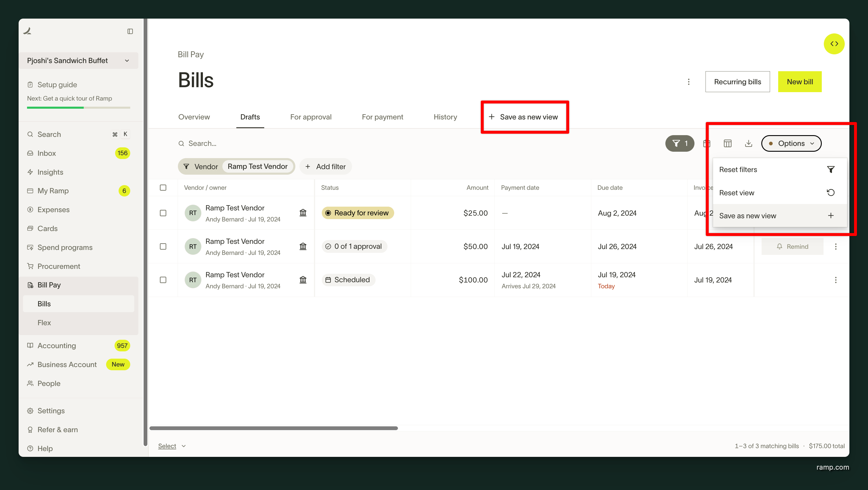Check the Ready for review bill checkbox
This screenshot has width=868, height=490.
163,213
